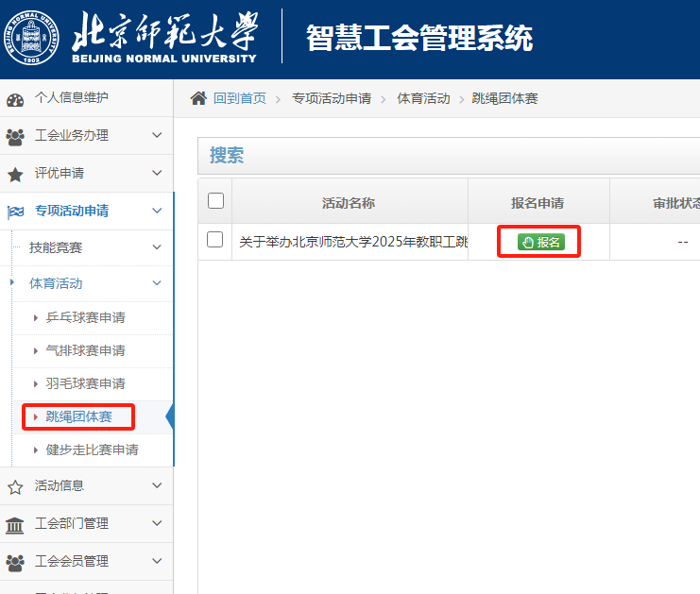This screenshot has width=700, height=594.
Task: Open the 评优申请 menu
Action: point(87,174)
